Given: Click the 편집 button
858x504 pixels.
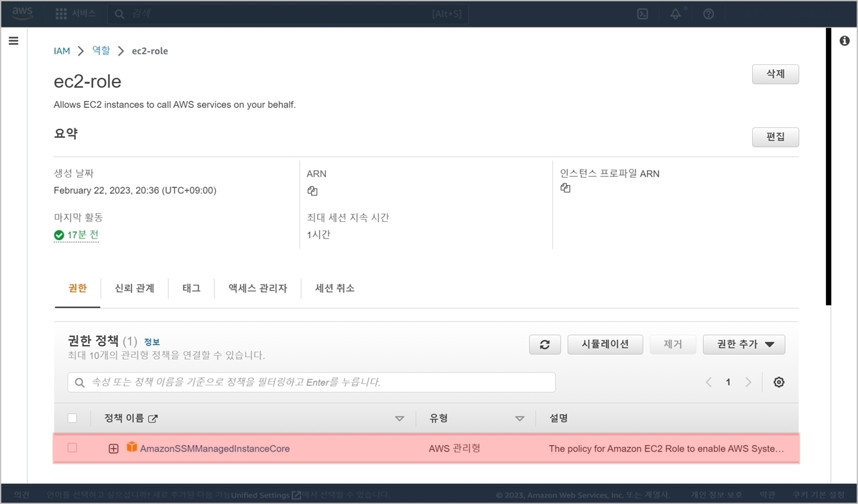Looking at the screenshot, I should (776, 137).
